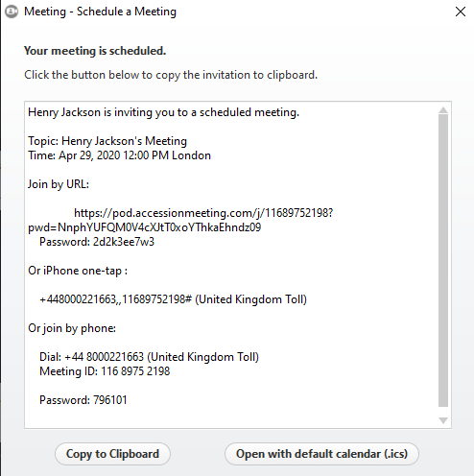Click the 'Your meeting is scheduled.' heading

[95, 51]
